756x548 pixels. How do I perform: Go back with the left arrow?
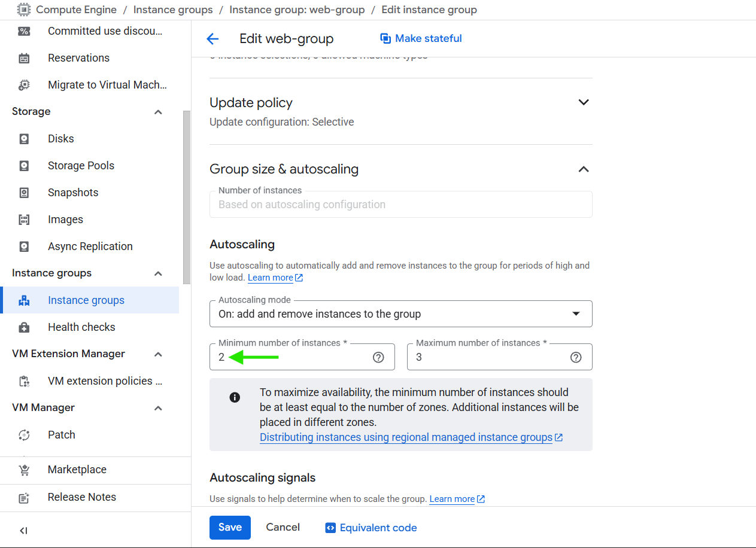(212, 39)
